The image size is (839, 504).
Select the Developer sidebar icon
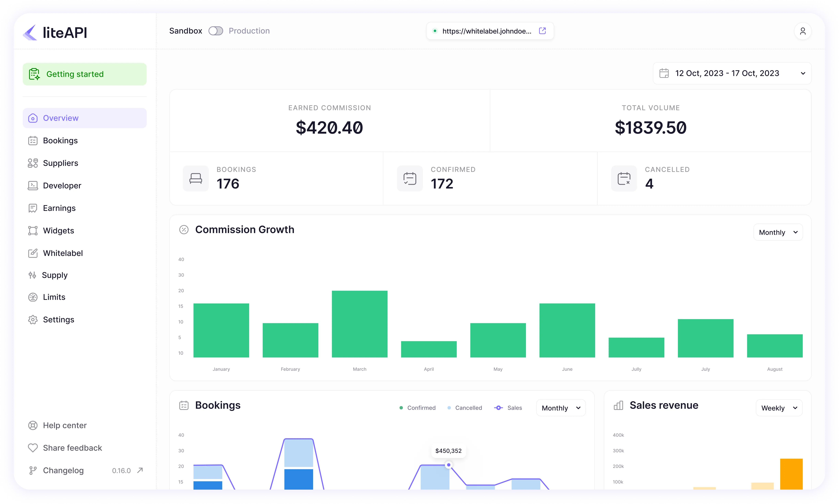tap(33, 185)
